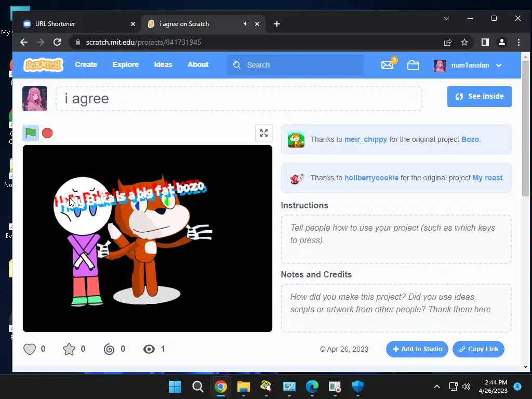The height and width of the screenshot is (399, 532).
Task: Bookmark this page with the star
Action: coord(464,42)
